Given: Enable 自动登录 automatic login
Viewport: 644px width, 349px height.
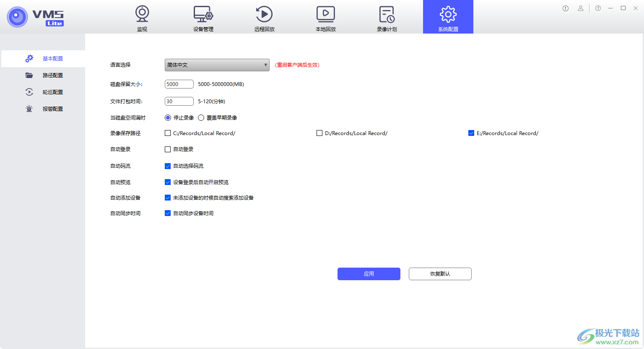Looking at the screenshot, I should coord(168,149).
